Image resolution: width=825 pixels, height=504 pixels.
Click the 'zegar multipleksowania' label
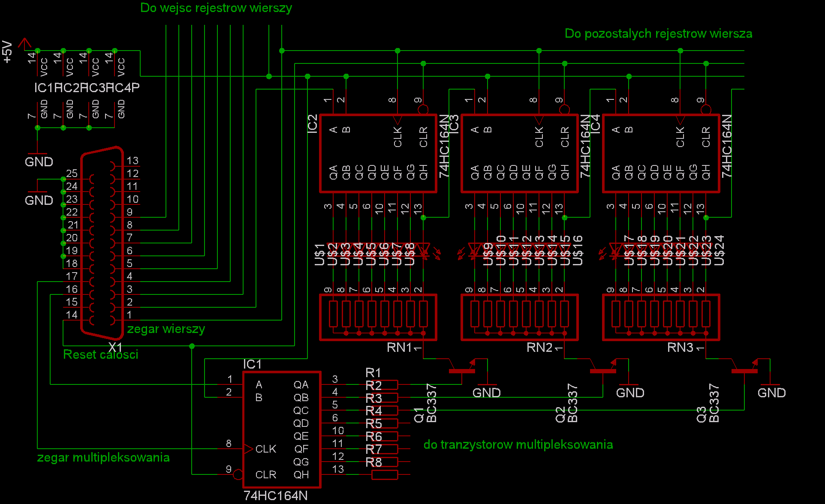point(103,458)
